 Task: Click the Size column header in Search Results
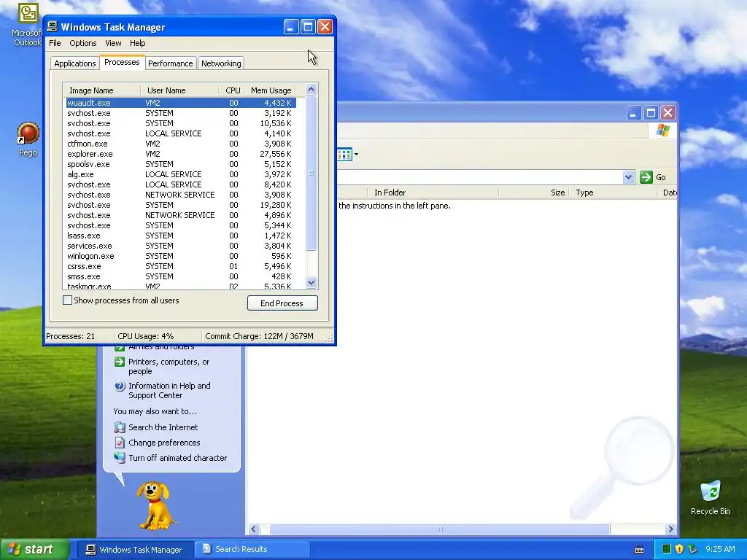[x=533, y=192]
